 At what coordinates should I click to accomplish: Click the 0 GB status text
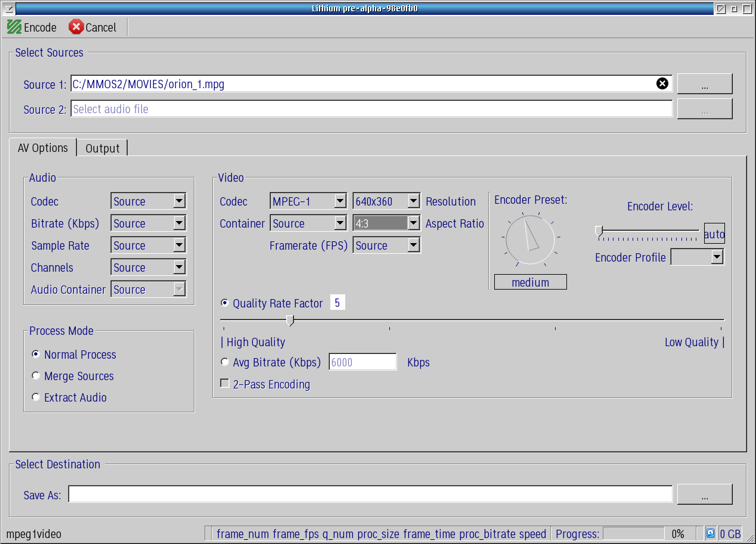730,534
